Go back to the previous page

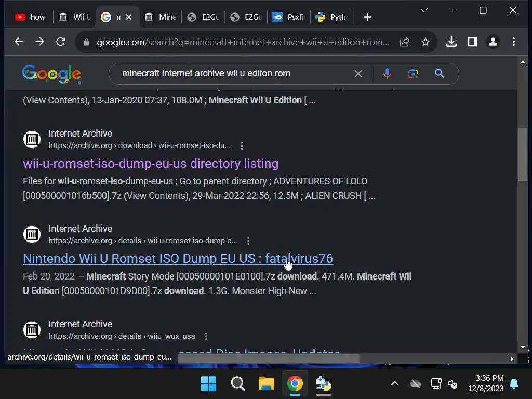point(19,42)
